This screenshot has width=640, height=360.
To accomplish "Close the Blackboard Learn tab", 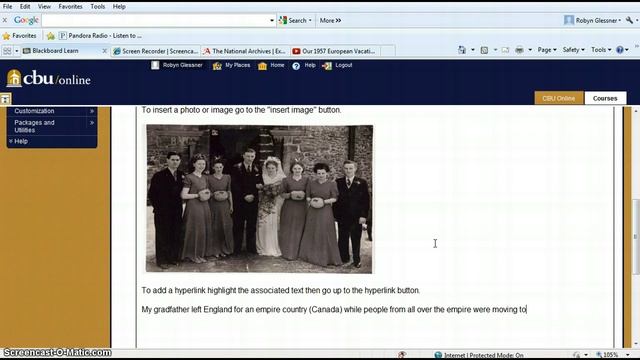I will pos(104,51).
